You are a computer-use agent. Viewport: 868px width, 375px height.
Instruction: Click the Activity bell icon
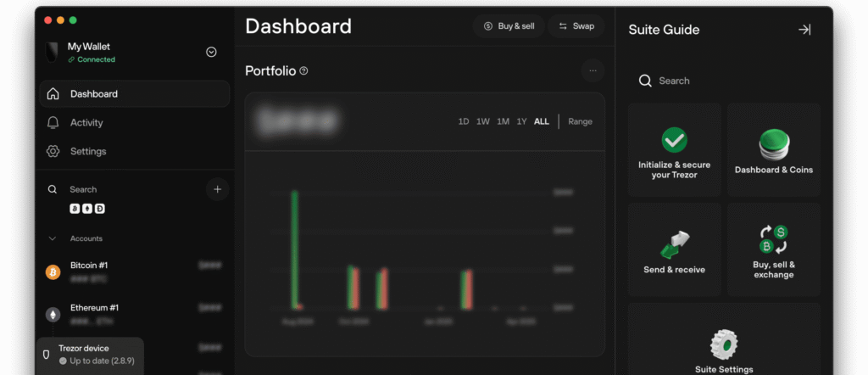point(53,122)
